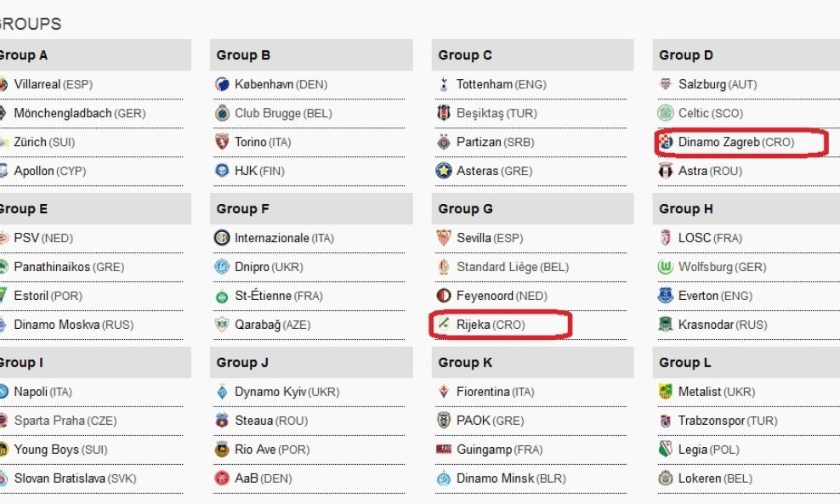Click the Metalist club crest icon

[x=666, y=392]
